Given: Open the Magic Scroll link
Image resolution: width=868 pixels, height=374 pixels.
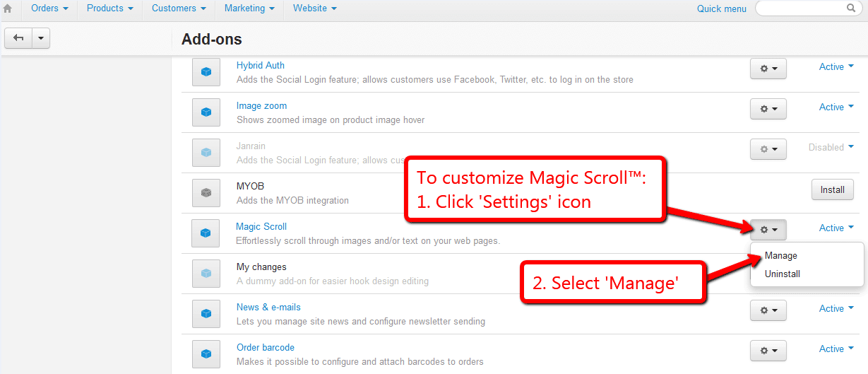Looking at the screenshot, I should coord(261,227).
